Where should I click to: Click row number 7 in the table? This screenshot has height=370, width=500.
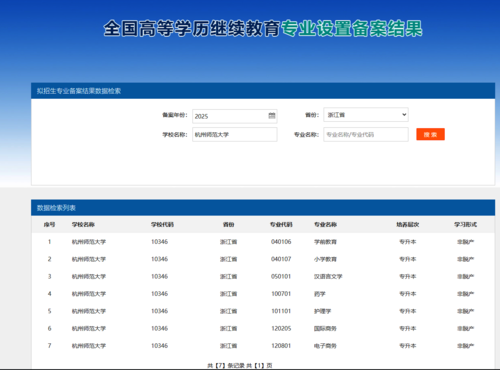49,346
